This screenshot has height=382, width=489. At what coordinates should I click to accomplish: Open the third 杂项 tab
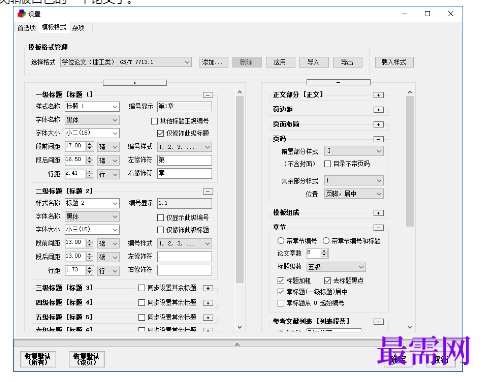tap(78, 28)
